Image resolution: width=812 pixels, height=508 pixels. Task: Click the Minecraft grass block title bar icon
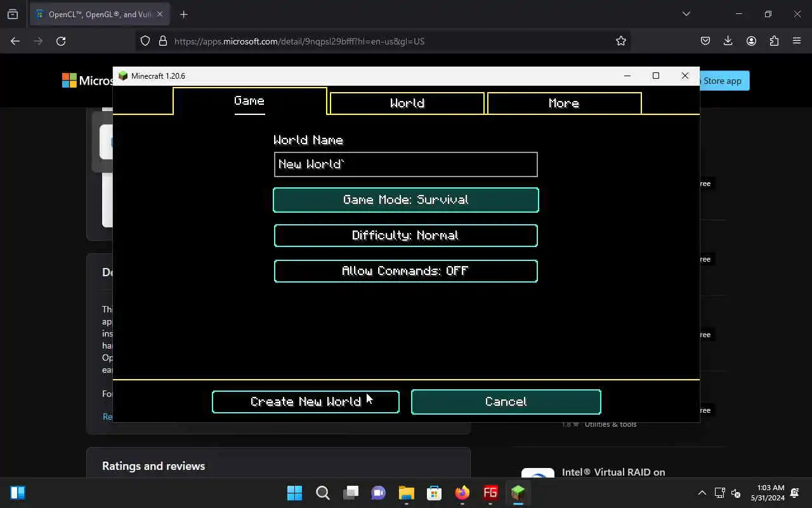tap(123, 76)
